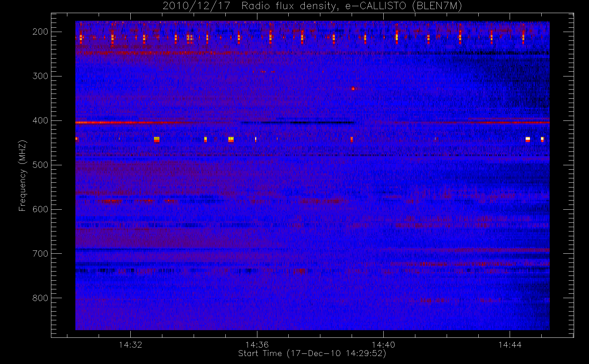
Task: Click the 700 frequency tick label
Action: (x=40, y=254)
